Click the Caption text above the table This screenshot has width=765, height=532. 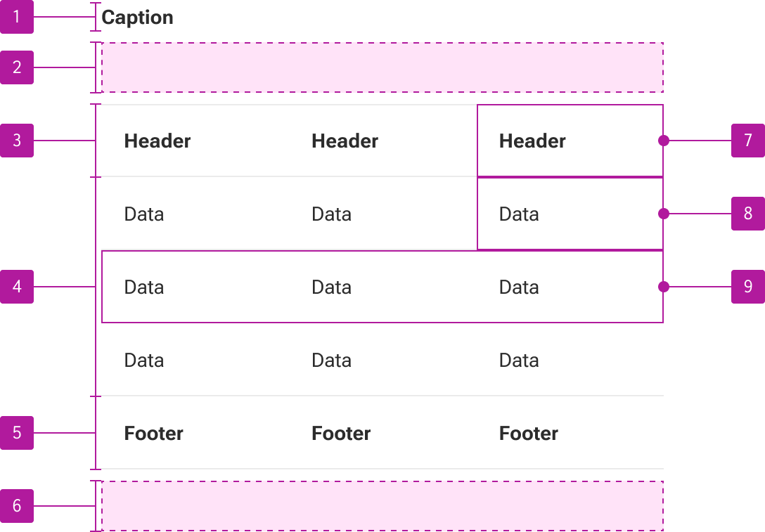point(137,18)
